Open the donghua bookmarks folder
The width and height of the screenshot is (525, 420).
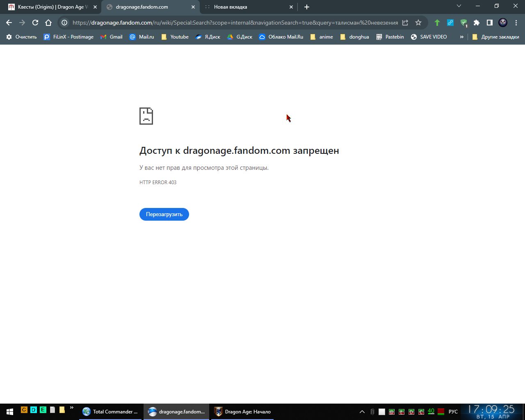(x=354, y=37)
